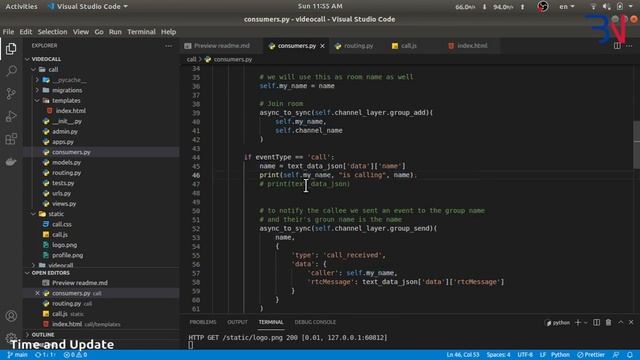The image size is (640, 360).
Task: Open the Run menu
Action: [115, 32]
